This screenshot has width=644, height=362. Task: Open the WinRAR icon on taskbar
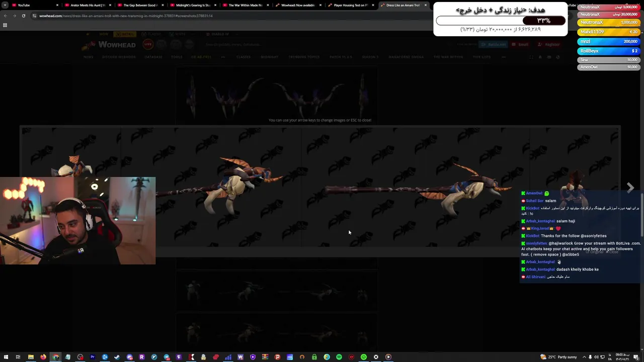(265, 357)
